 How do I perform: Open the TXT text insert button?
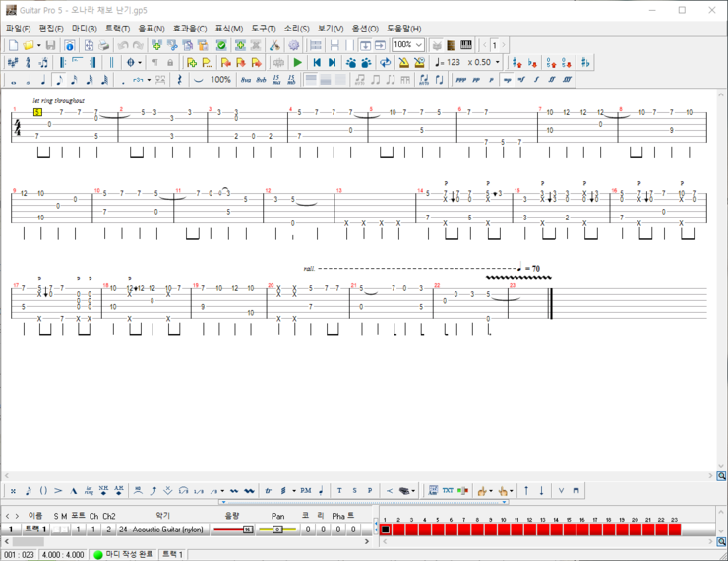tap(448, 491)
